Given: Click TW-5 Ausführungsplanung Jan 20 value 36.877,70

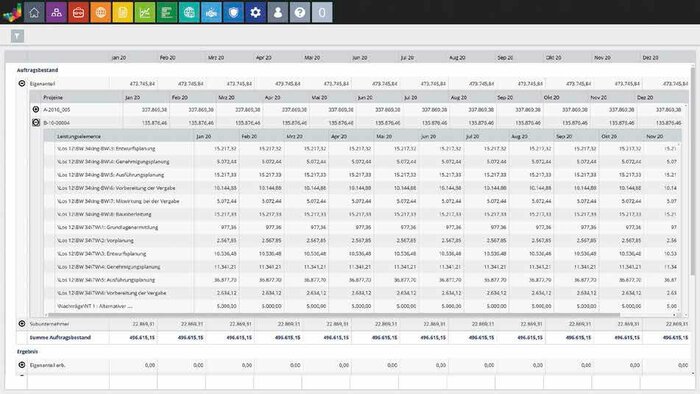Looking at the screenshot, I should (x=225, y=280).
